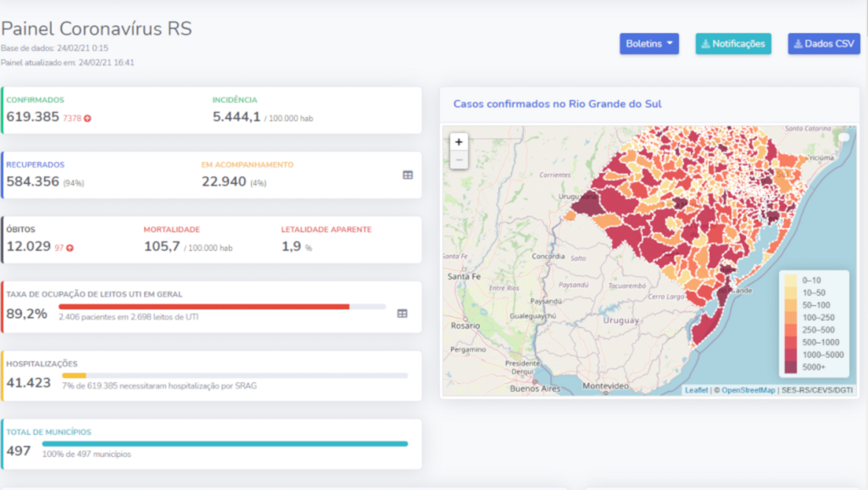Select the 0–10 legend color swatch
Image resolution: width=868 pixels, height=490 pixels.
tap(790, 280)
